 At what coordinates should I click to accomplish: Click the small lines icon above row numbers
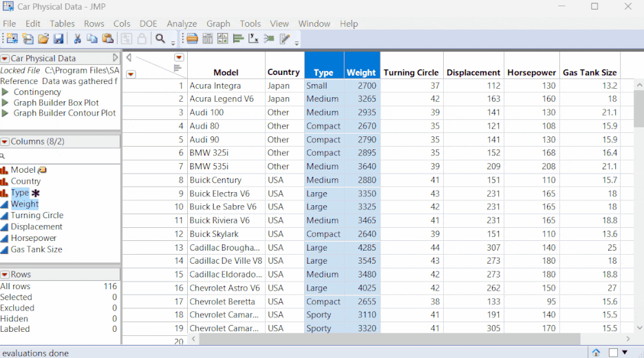(x=178, y=68)
